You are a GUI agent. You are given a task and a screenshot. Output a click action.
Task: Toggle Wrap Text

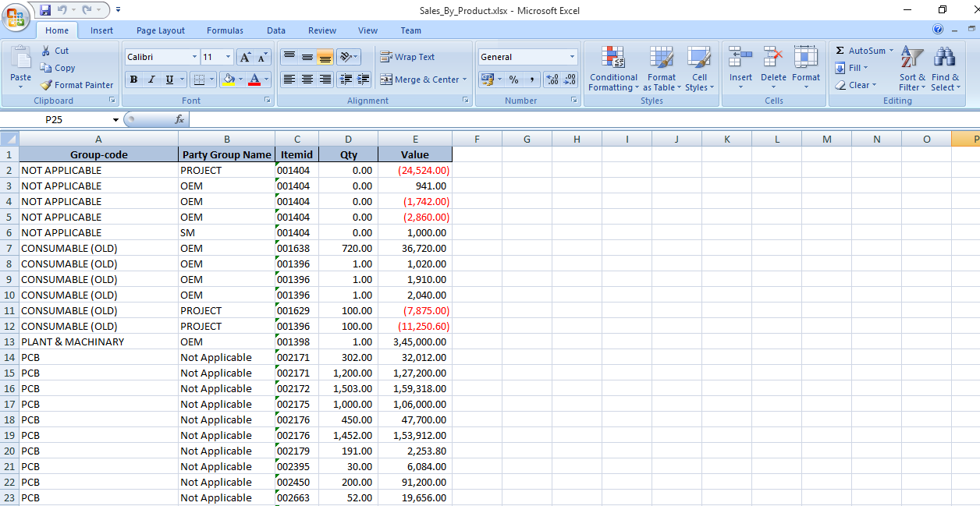(x=407, y=57)
